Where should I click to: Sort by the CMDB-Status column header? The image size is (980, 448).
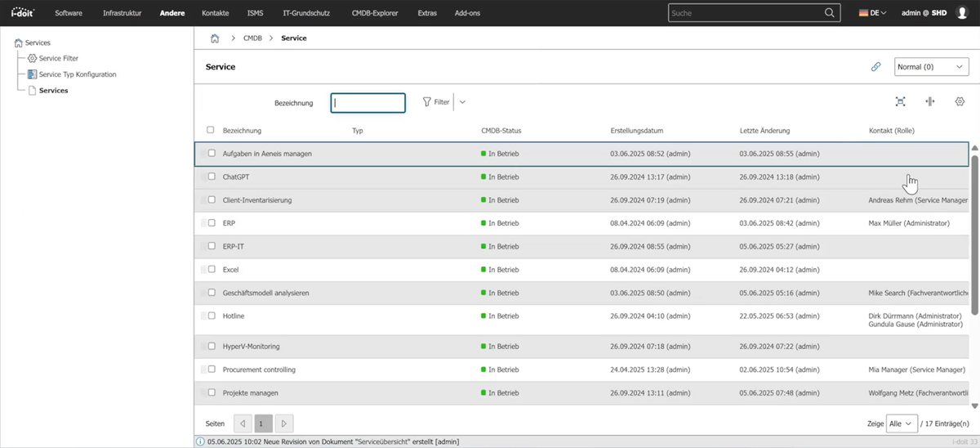point(501,131)
